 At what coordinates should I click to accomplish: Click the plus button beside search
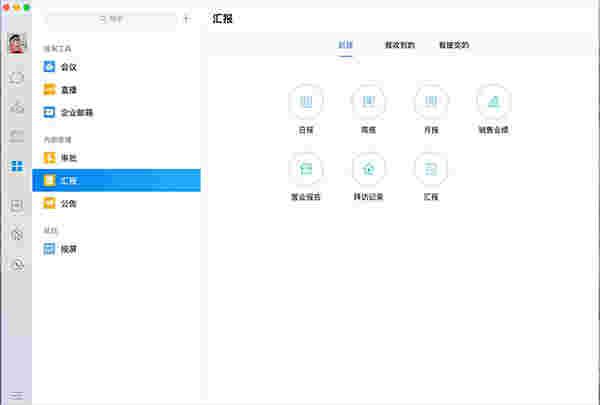(x=186, y=19)
